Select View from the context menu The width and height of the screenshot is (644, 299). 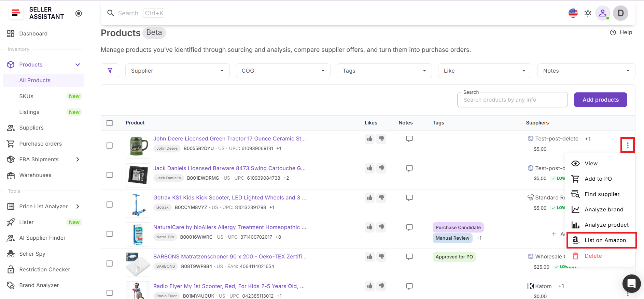coord(600,164)
